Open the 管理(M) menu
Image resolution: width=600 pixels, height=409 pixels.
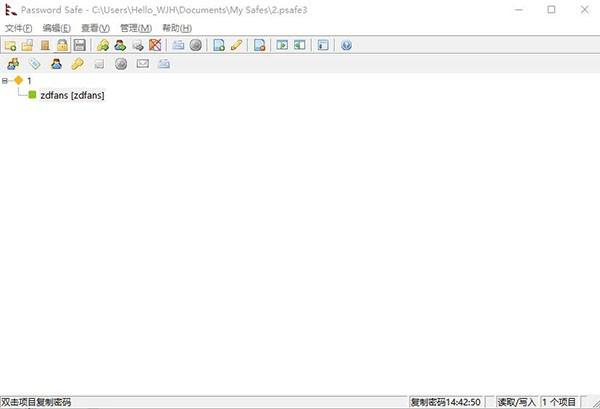136,28
